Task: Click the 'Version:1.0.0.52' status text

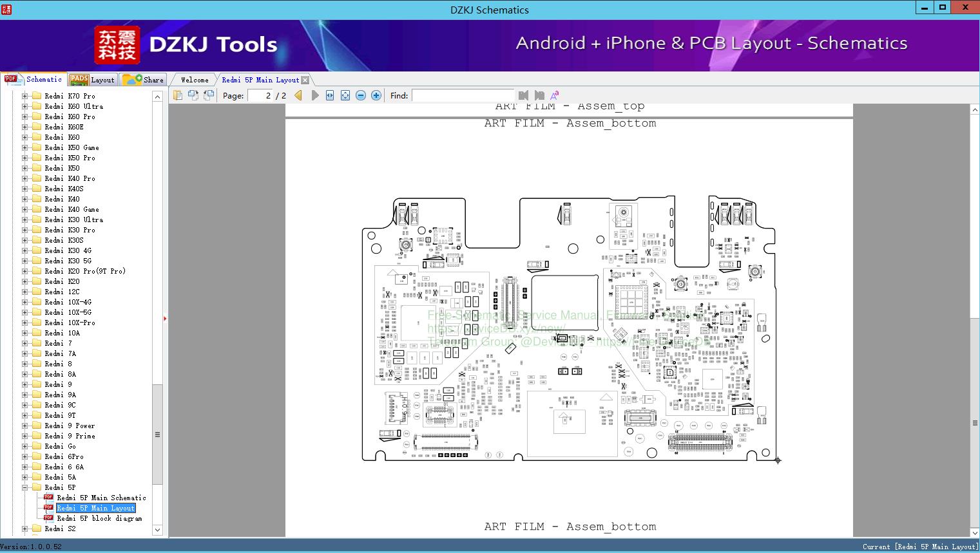Action: [x=31, y=547]
